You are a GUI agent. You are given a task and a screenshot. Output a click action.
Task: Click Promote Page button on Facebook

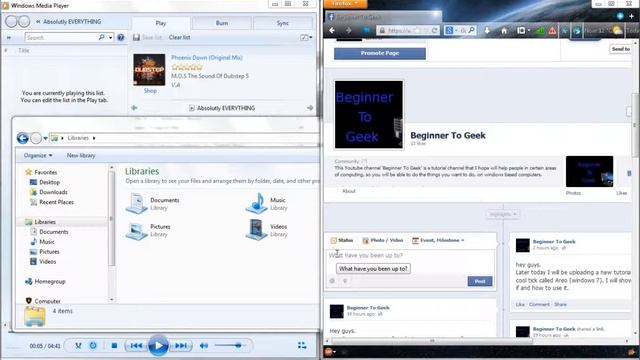[x=380, y=53]
